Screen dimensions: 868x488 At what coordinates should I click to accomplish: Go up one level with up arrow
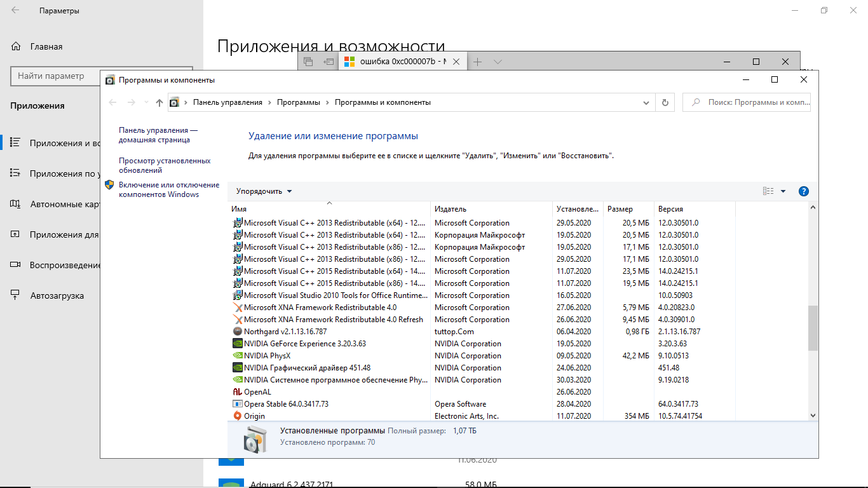click(x=159, y=102)
